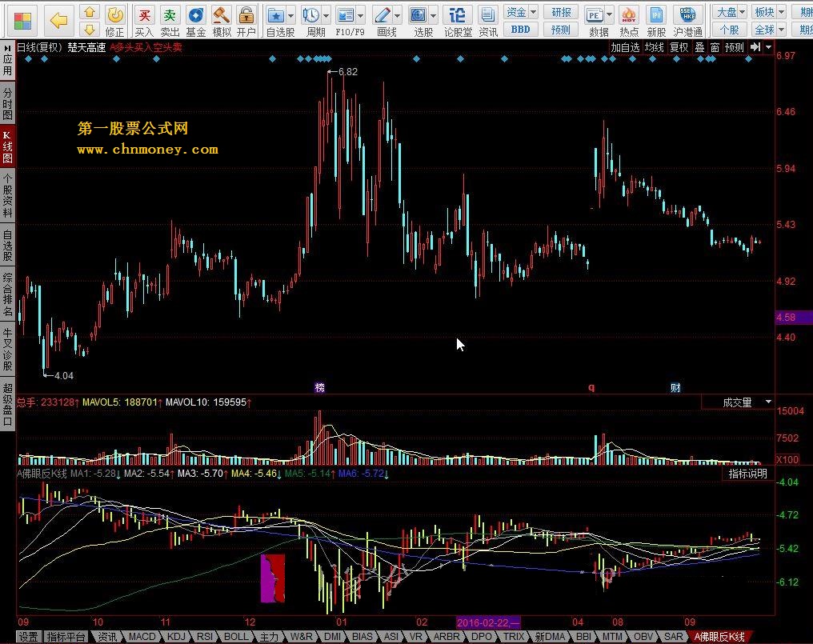Open the 论股堂 forum icon
The width and height of the screenshot is (813, 644).
[x=458, y=22]
